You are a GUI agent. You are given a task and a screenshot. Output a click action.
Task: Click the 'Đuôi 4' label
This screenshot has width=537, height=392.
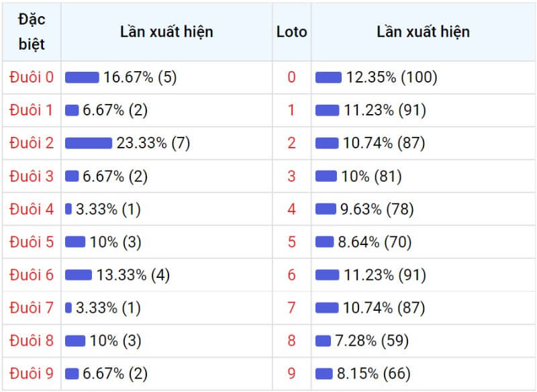pos(32,209)
